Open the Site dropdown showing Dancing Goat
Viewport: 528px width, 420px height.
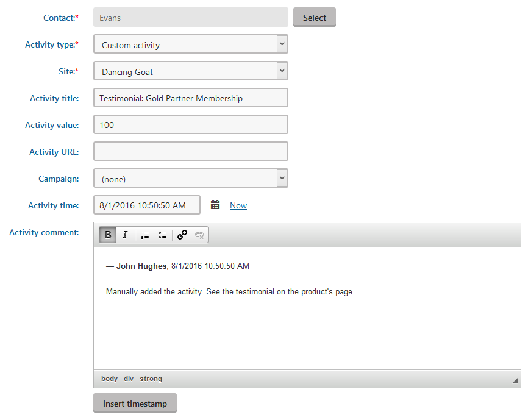(x=281, y=71)
